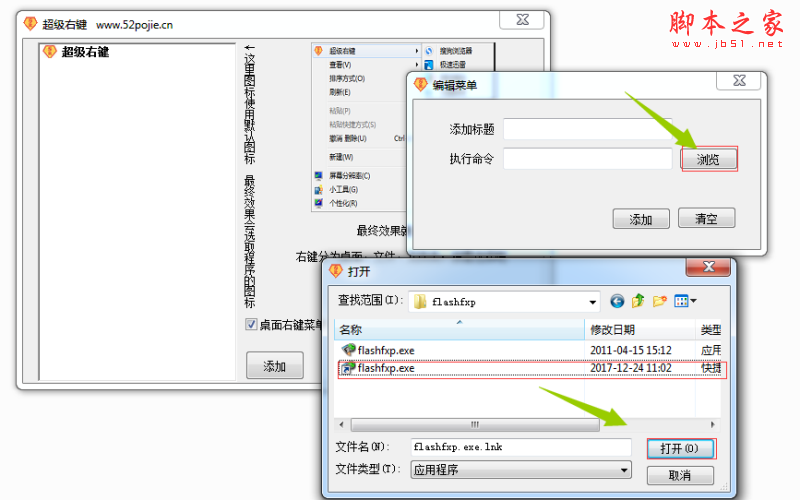Screen dimensions: 800x500
Task: Click 刷新(E) in preview context menu
Action: tap(340, 92)
